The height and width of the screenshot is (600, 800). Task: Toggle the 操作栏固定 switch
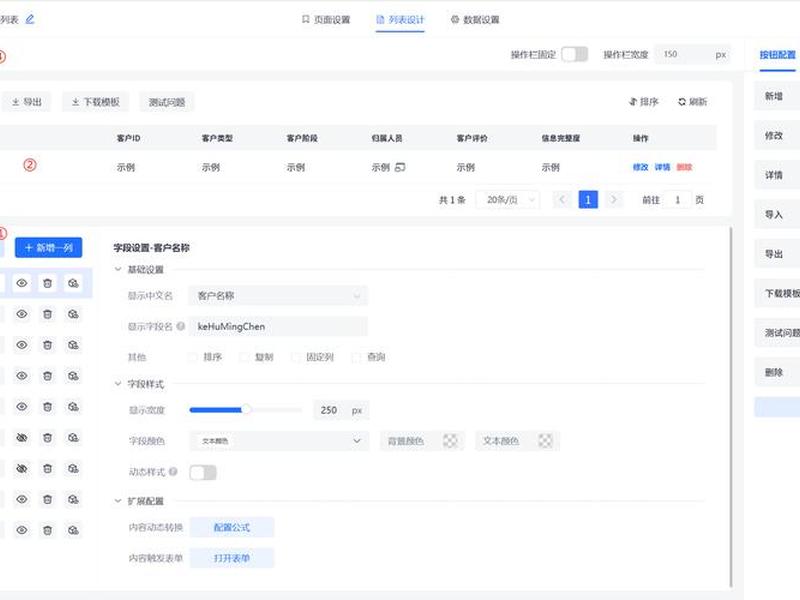[574, 54]
